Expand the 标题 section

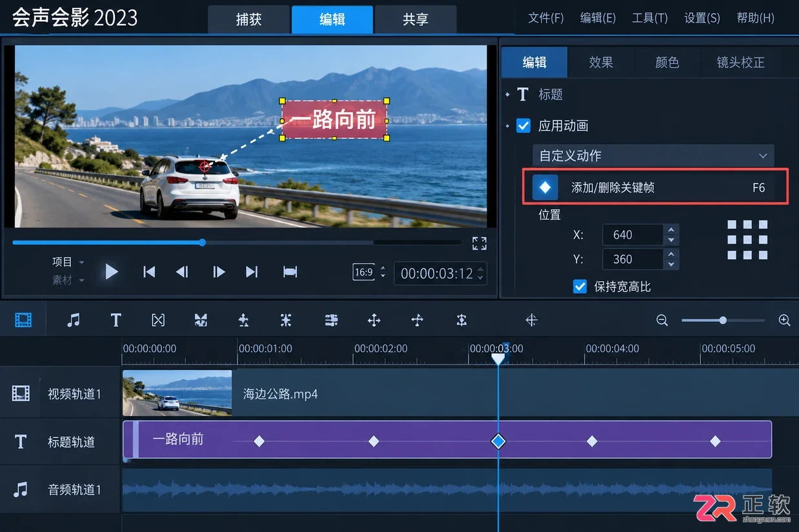coord(507,95)
